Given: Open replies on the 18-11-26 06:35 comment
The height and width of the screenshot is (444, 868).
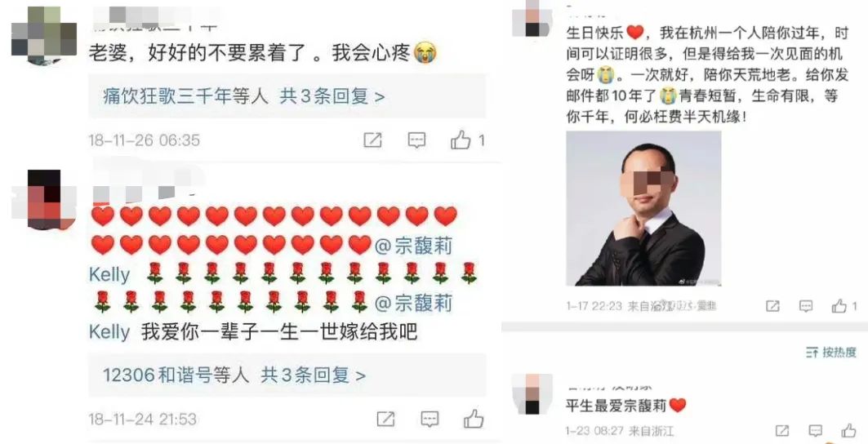Looking at the screenshot, I should (416, 140).
